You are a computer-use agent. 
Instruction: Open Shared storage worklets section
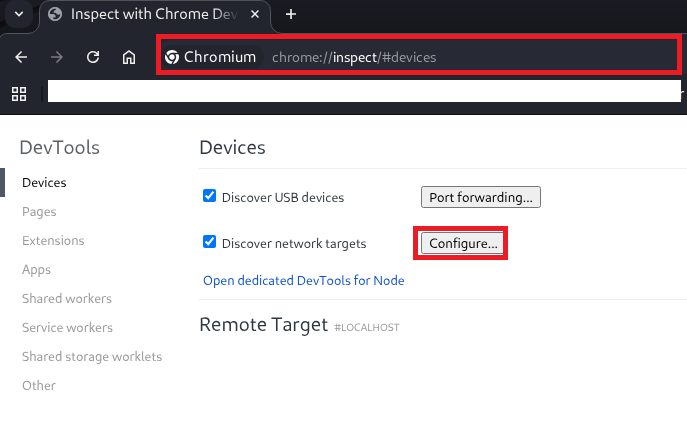pyautogui.click(x=91, y=357)
